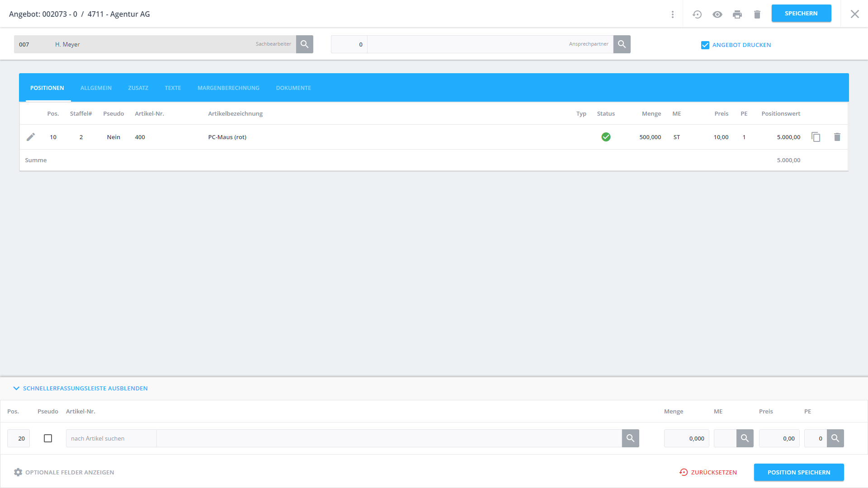The height and width of the screenshot is (488, 868).
Task: Search for a Sachbearbeiter
Action: click(305, 44)
